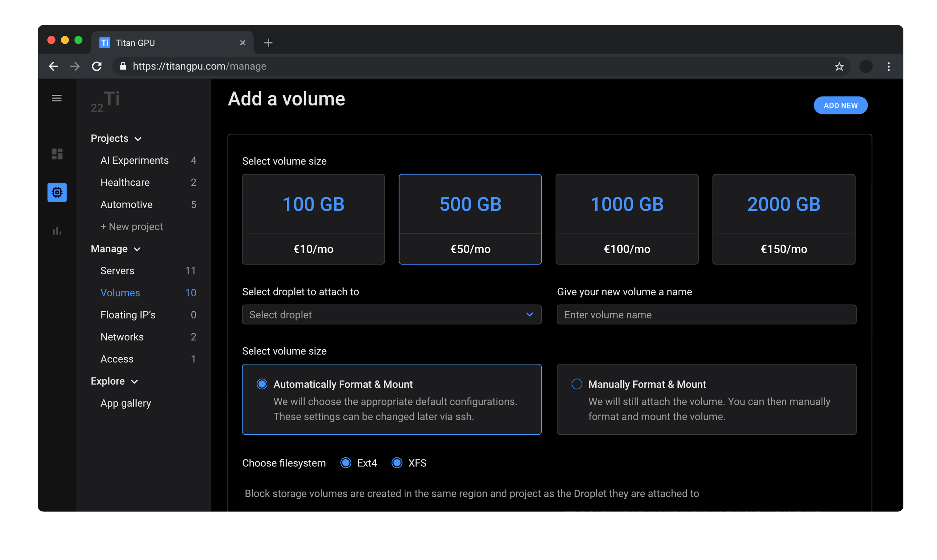Select Automatically Format & Mount
937x560 pixels.
262,384
